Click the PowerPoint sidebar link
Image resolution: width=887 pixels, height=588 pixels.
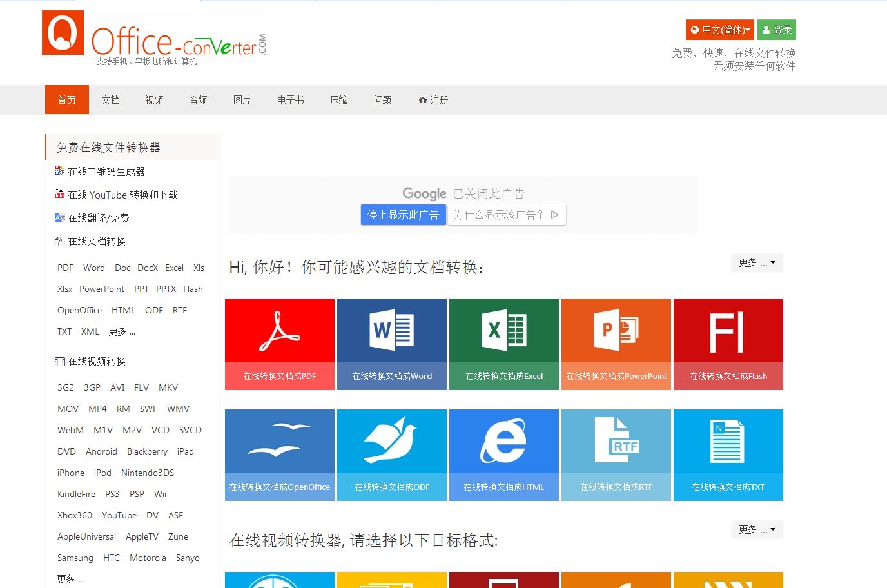(x=102, y=289)
